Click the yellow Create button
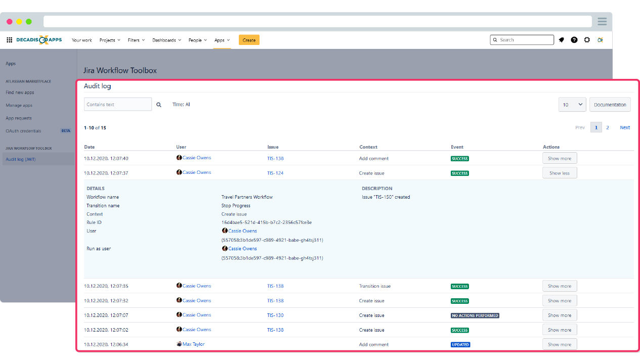The height and width of the screenshot is (364, 640). (x=249, y=40)
